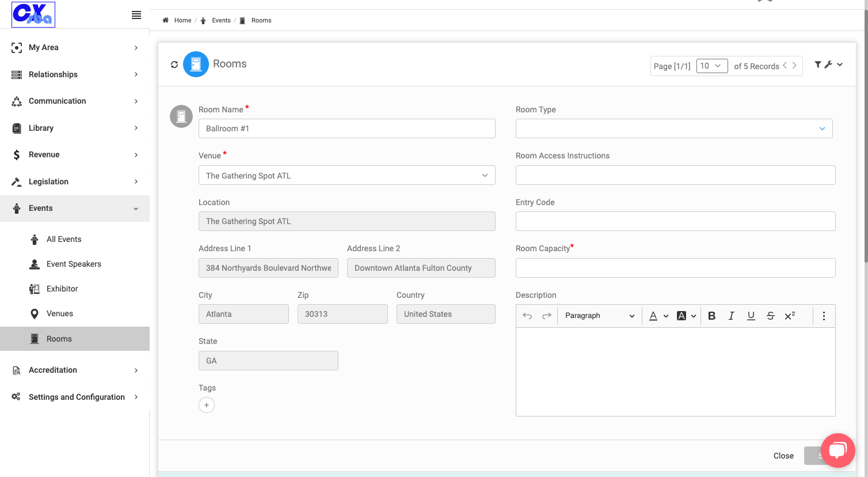The image size is (868, 477).
Task: Change the records per page dropdown
Action: tap(712, 66)
